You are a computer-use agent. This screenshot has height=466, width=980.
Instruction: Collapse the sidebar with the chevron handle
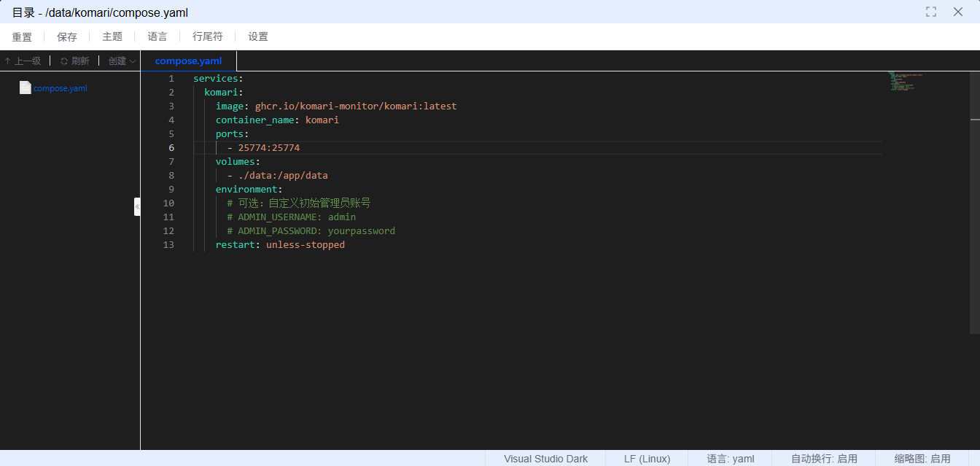coord(137,206)
